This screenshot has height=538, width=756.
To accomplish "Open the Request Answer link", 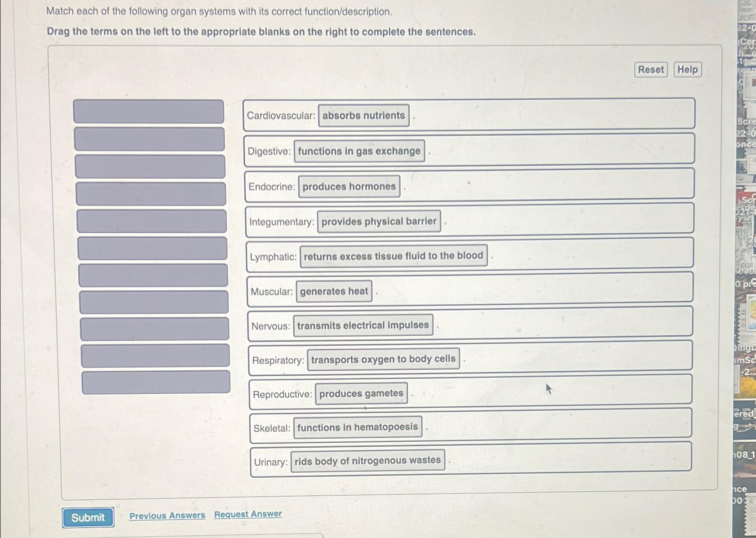I will pyautogui.click(x=248, y=514).
